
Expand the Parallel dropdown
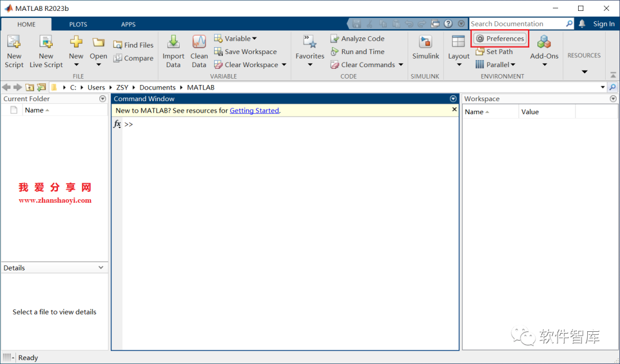point(513,64)
